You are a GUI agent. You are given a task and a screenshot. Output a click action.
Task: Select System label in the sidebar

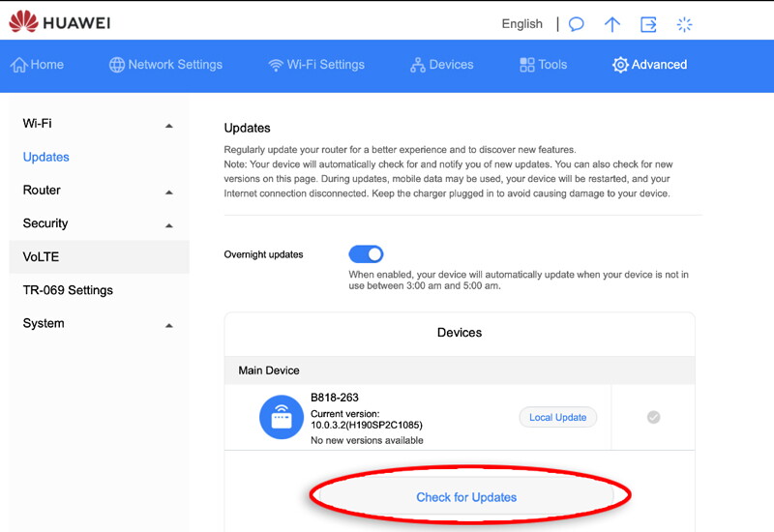coord(44,323)
